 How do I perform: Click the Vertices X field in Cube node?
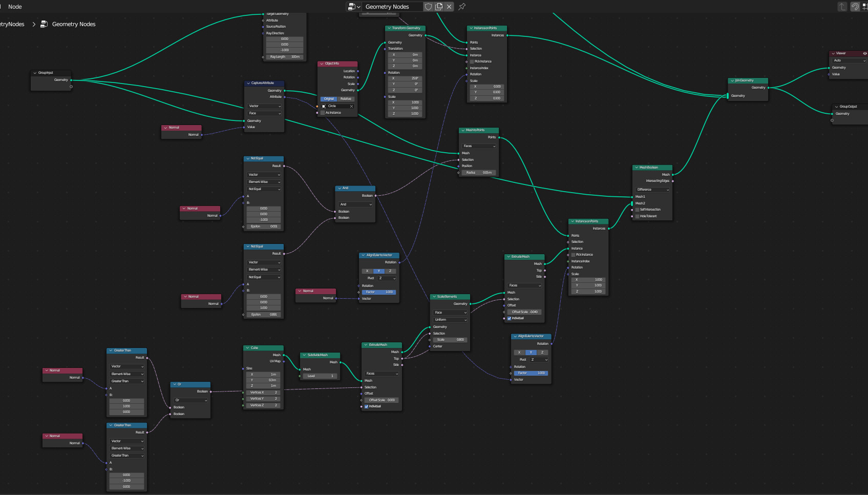tap(264, 393)
